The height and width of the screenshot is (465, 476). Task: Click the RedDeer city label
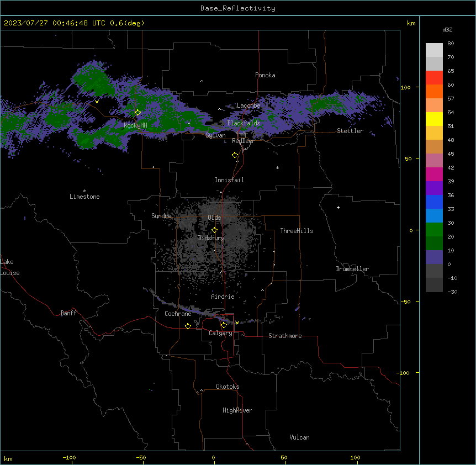tap(243, 141)
